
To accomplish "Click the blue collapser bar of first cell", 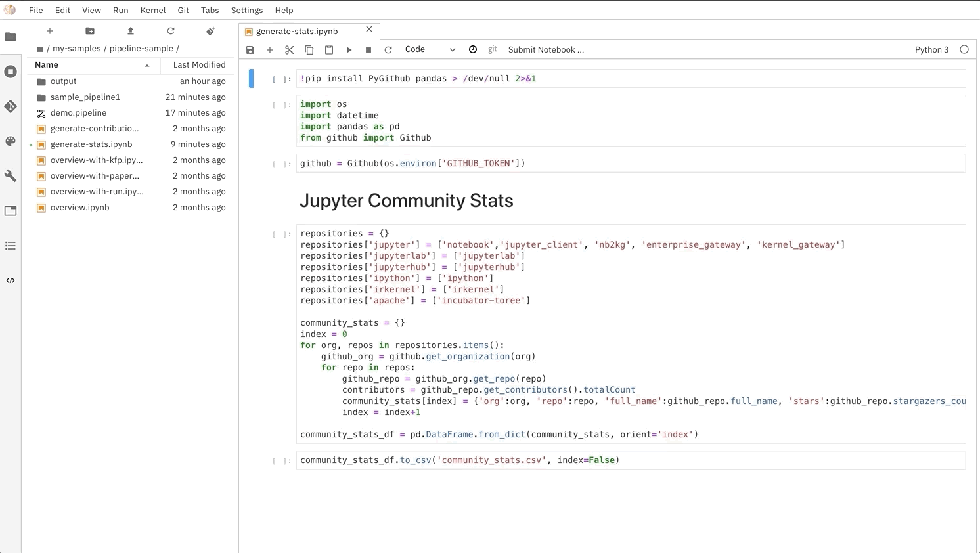I will pyautogui.click(x=252, y=79).
